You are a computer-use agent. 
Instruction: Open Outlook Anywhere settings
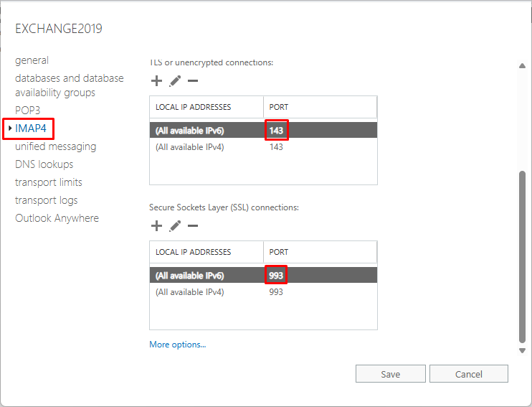point(57,218)
